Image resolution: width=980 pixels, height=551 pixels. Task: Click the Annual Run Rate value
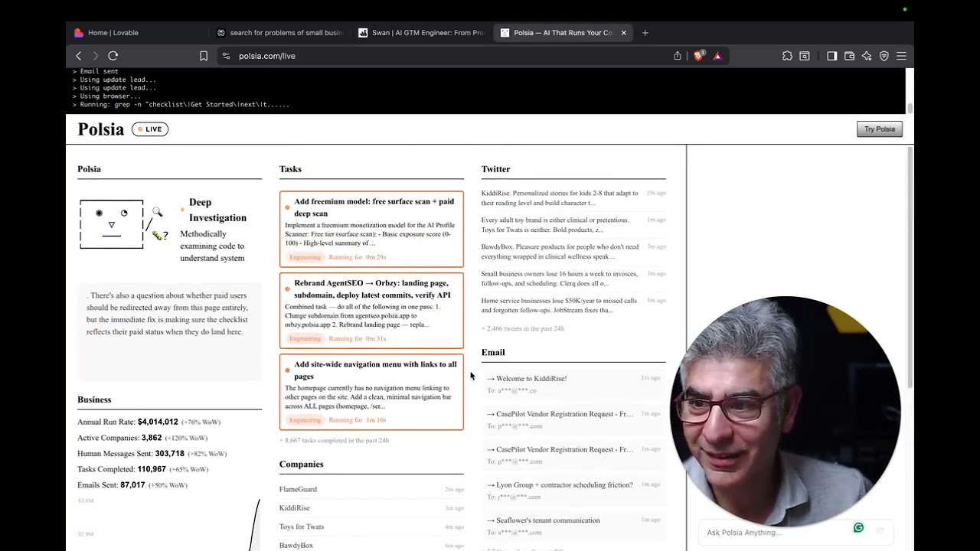coord(158,422)
